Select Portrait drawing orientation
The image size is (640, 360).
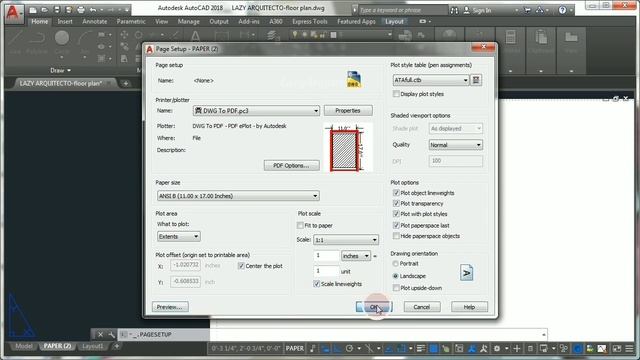[x=396, y=264]
